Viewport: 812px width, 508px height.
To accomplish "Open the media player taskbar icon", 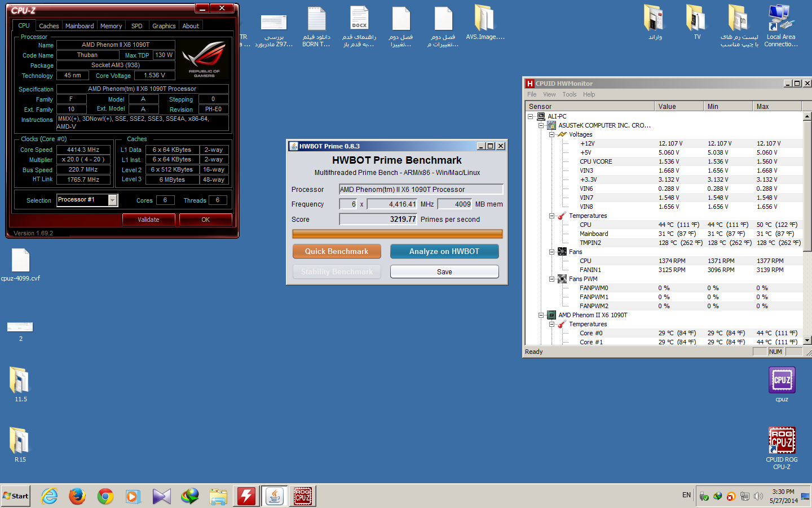I will pyautogui.click(x=133, y=496).
